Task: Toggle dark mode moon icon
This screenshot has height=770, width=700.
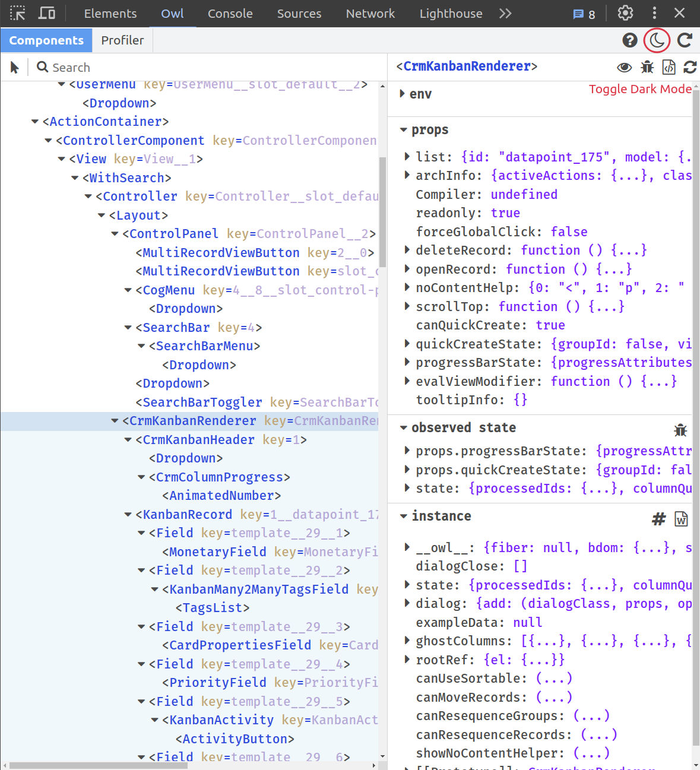Action: [657, 40]
